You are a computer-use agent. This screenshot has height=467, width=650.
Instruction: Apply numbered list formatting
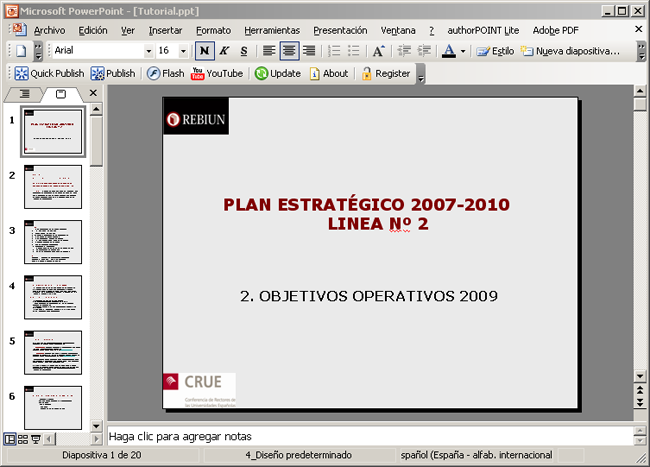click(334, 51)
